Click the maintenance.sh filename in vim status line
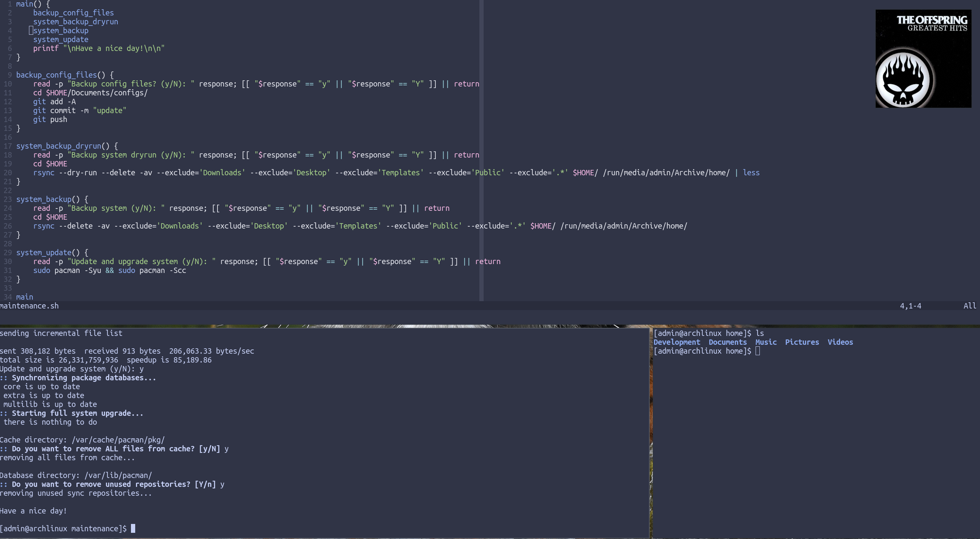This screenshot has width=980, height=539. point(29,306)
